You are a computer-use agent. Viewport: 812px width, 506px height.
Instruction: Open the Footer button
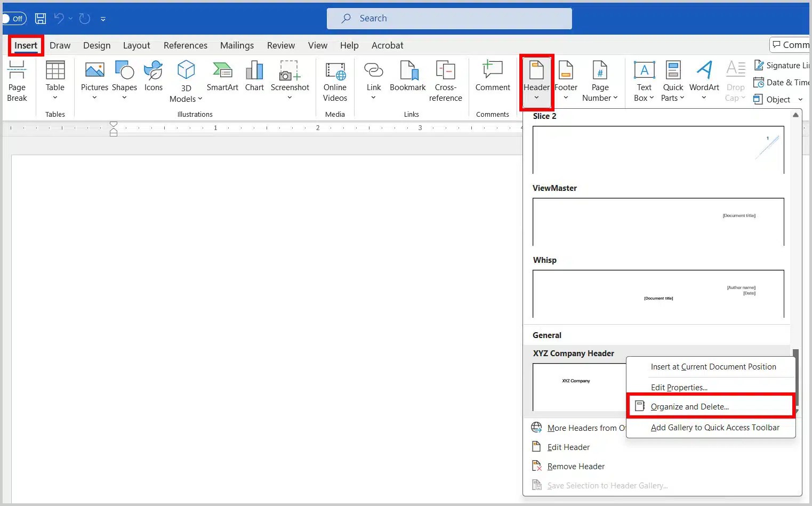pos(566,81)
